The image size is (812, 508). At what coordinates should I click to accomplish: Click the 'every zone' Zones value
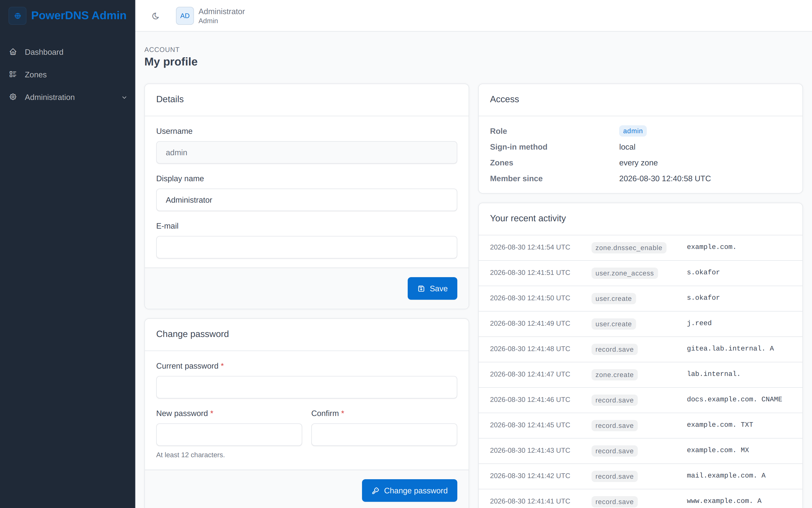pyautogui.click(x=638, y=163)
